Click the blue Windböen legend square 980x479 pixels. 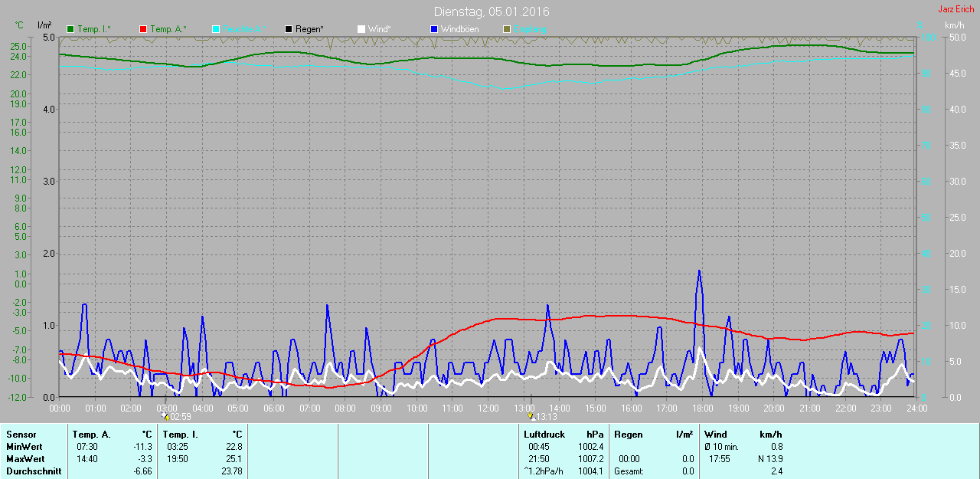(434, 29)
